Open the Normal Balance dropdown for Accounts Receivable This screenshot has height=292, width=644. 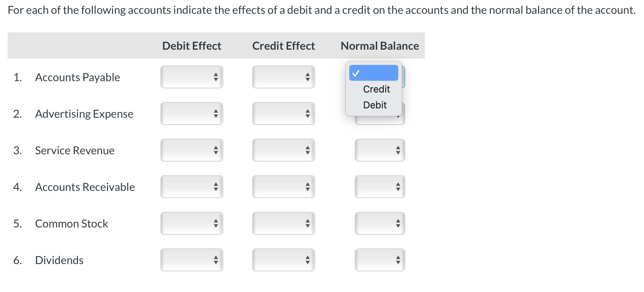click(379, 187)
